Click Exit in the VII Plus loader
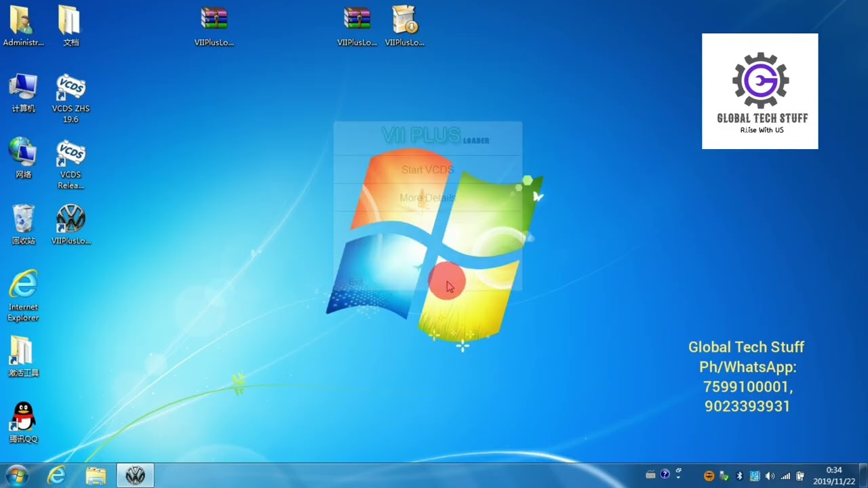 [356, 282]
